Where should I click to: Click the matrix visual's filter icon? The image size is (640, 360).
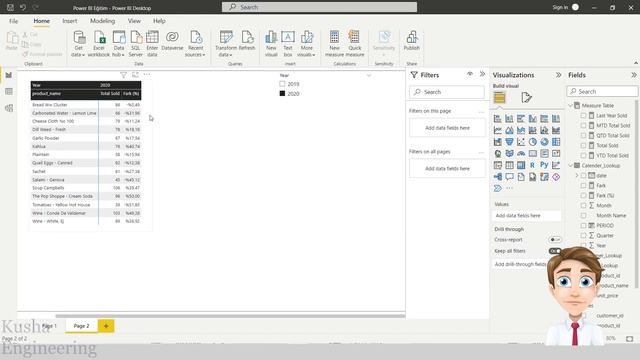(123, 75)
